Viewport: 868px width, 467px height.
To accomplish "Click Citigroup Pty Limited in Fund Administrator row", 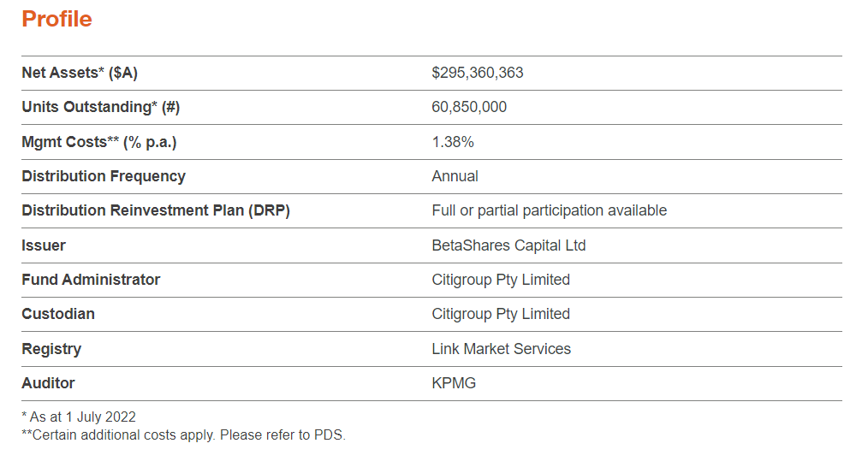I will pos(501,280).
